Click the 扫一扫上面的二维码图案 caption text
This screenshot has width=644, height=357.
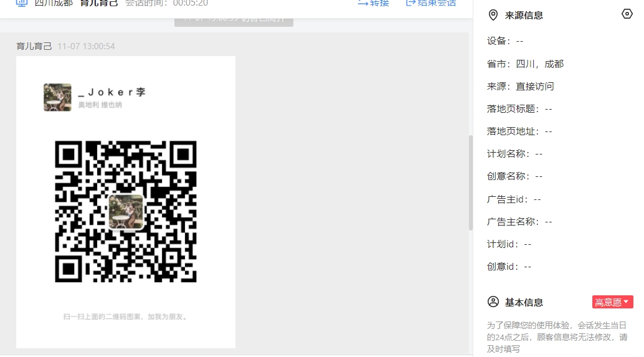pos(126,317)
